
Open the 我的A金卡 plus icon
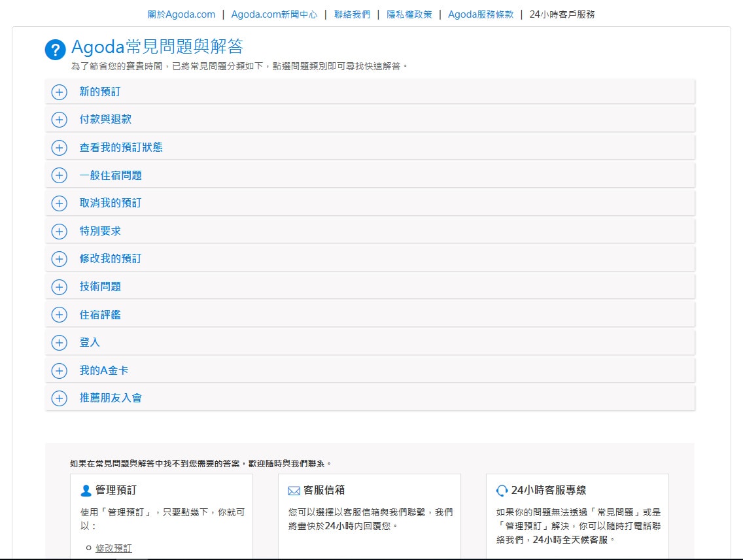click(60, 370)
